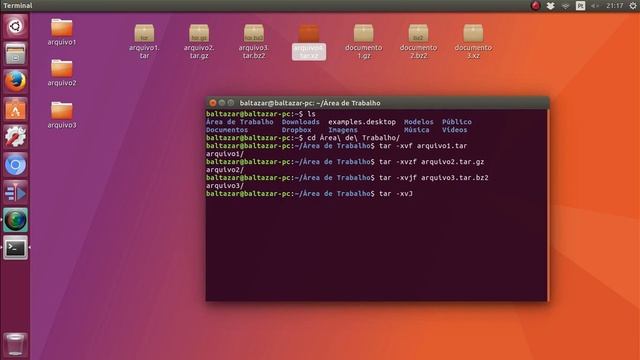Click 'tar -xvjf arquivo3.tar.bz2' command text
640x360 pixels.
[433, 178]
